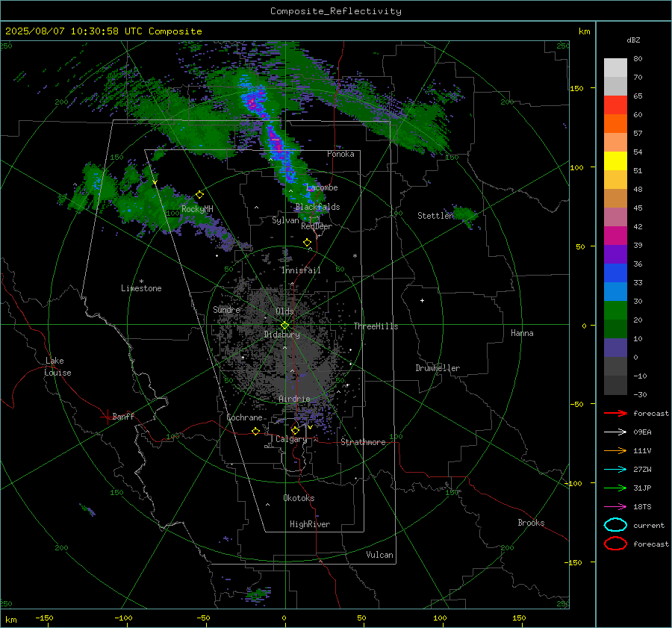This screenshot has width=672, height=628.
Task: Click the red cross marker at Banff
Action: click(x=107, y=417)
